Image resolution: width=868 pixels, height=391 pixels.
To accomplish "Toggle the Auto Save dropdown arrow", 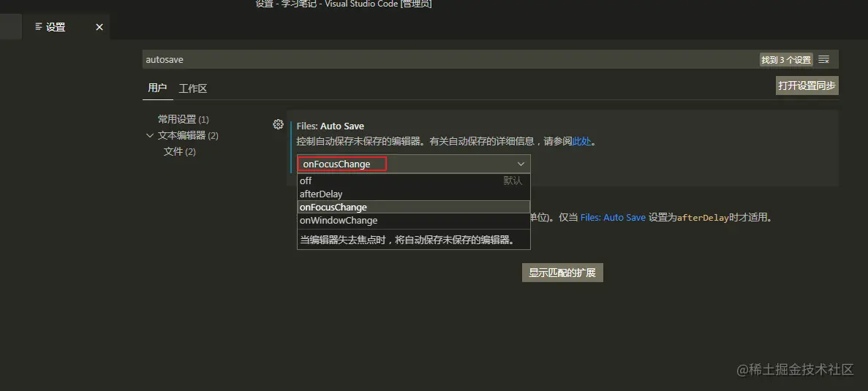I will (x=521, y=164).
